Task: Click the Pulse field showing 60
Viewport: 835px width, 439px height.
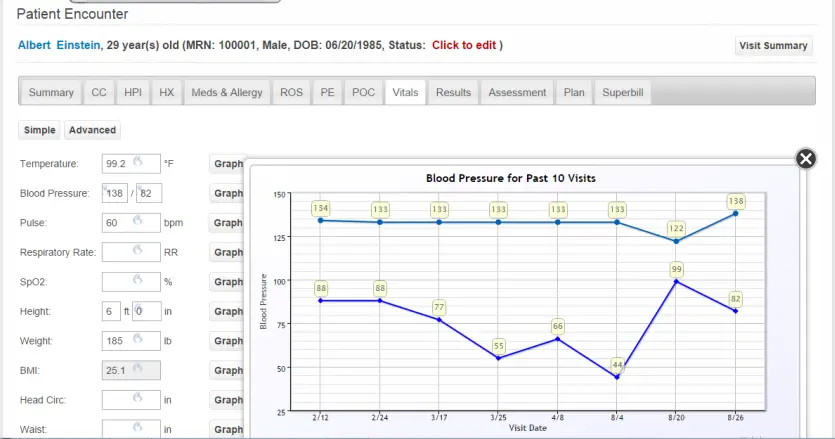Action: click(x=131, y=223)
